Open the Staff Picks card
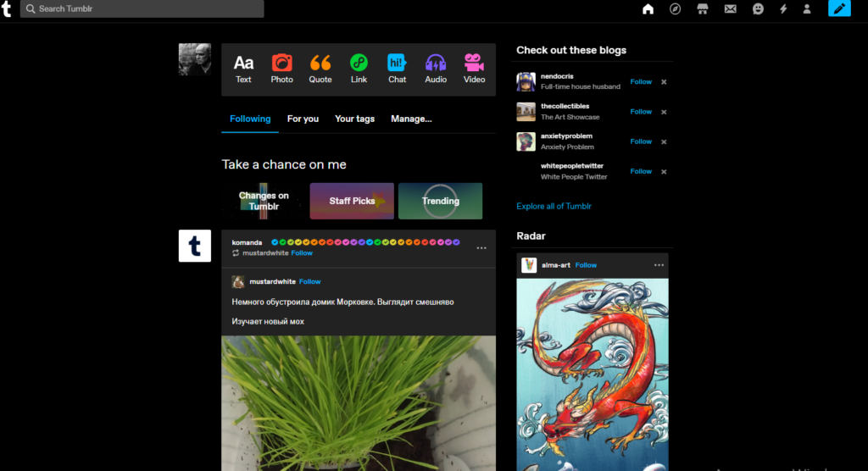Image resolution: width=868 pixels, height=471 pixels. [352, 201]
